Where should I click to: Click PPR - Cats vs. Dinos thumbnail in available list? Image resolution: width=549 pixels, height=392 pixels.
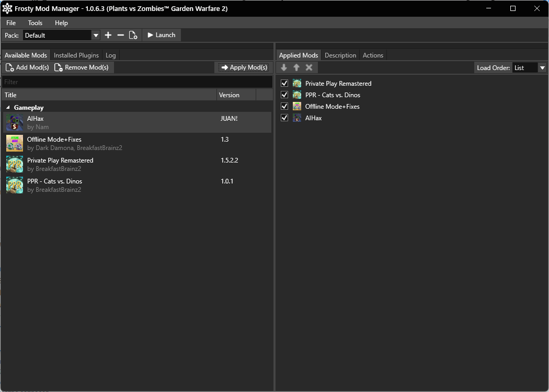[15, 186]
